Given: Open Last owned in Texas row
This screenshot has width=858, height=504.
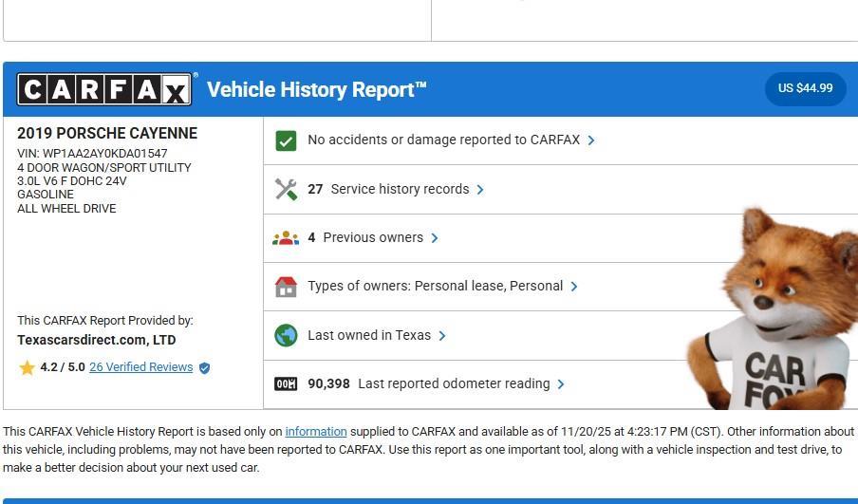Looking at the screenshot, I should click(368, 335).
